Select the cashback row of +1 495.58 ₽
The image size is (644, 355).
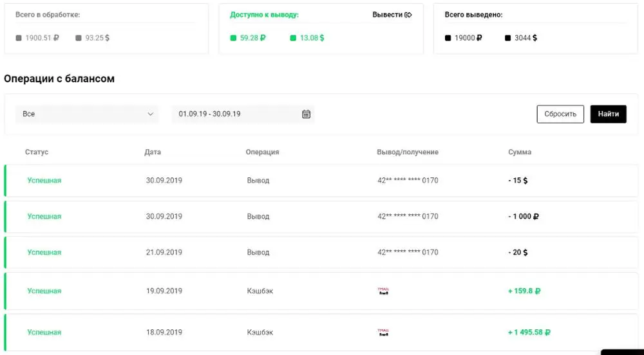click(322, 332)
